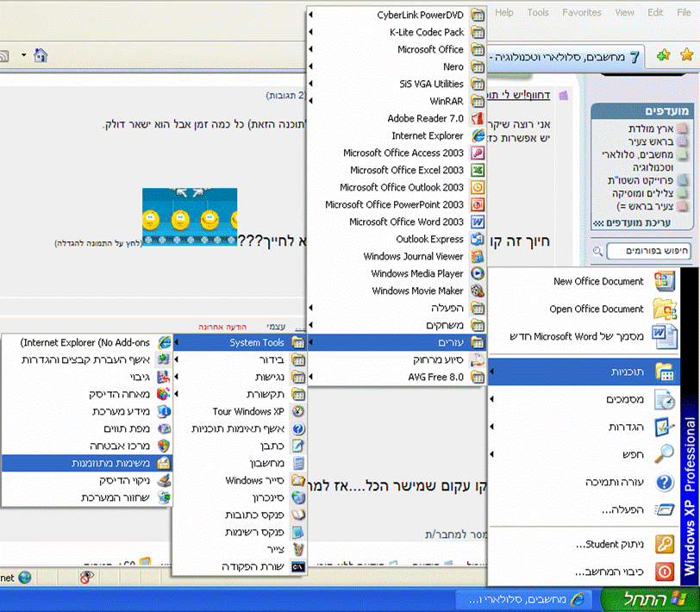Open the Calculator (מחשבון) icon
Viewport: 700px width, 612px height.
pos(298,463)
